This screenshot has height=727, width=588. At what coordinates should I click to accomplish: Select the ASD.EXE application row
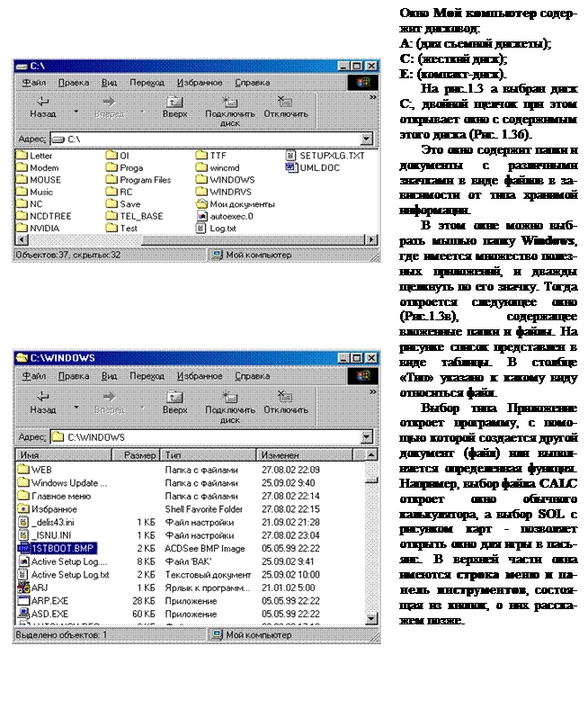190,614
